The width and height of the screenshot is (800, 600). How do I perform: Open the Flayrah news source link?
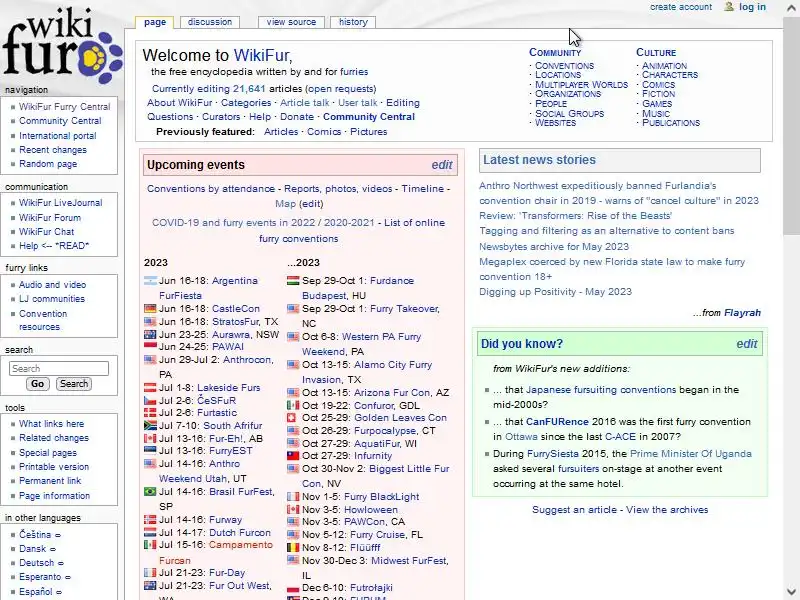(742, 313)
